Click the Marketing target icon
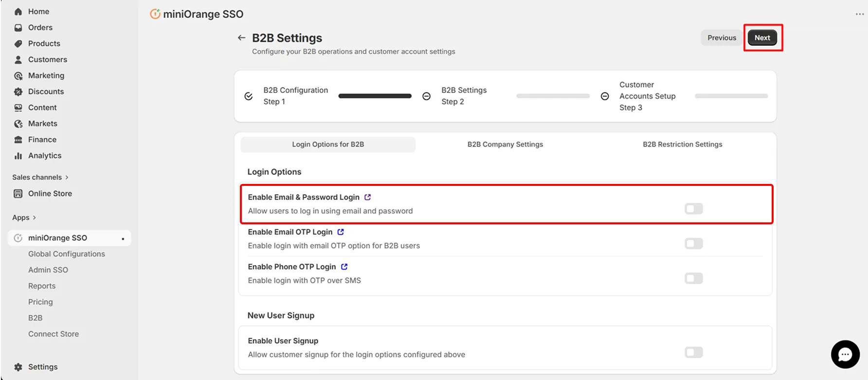The image size is (868, 380). coord(18,76)
